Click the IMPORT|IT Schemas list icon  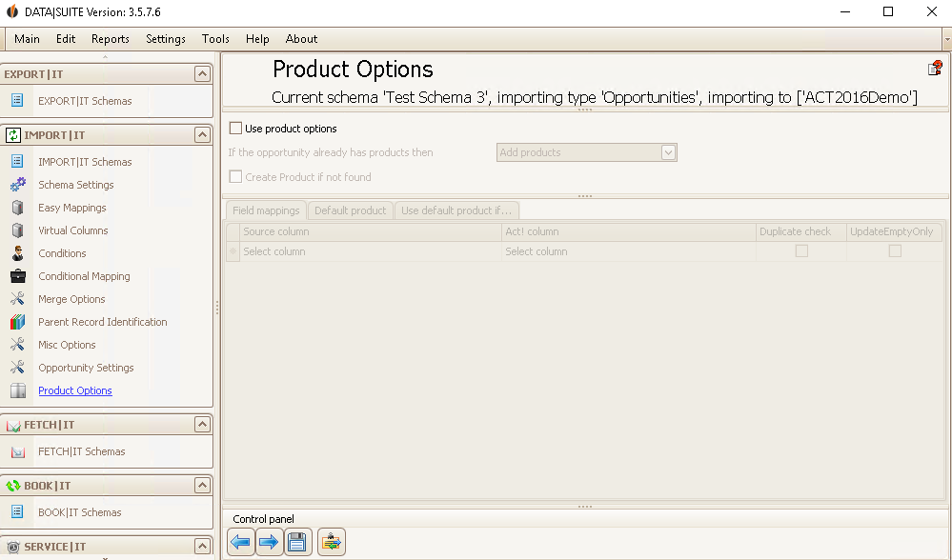[x=17, y=161]
